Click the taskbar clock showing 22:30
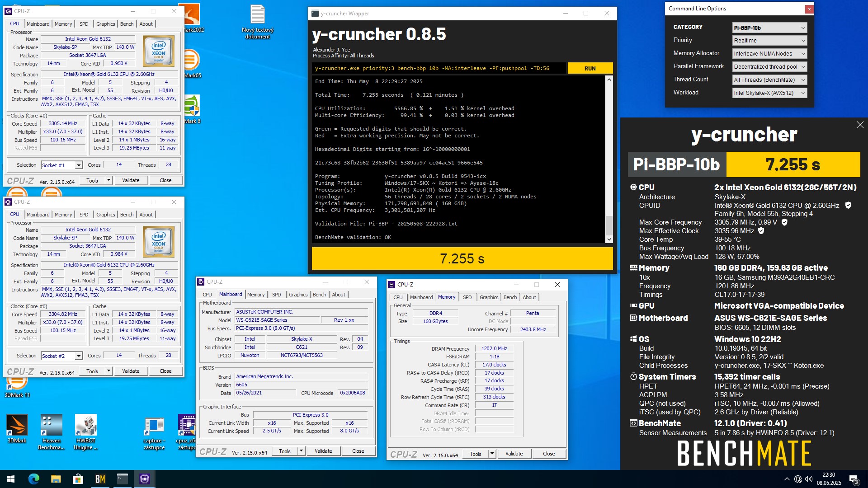868x488 pixels. pyautogui.click(x=829, y=479)
